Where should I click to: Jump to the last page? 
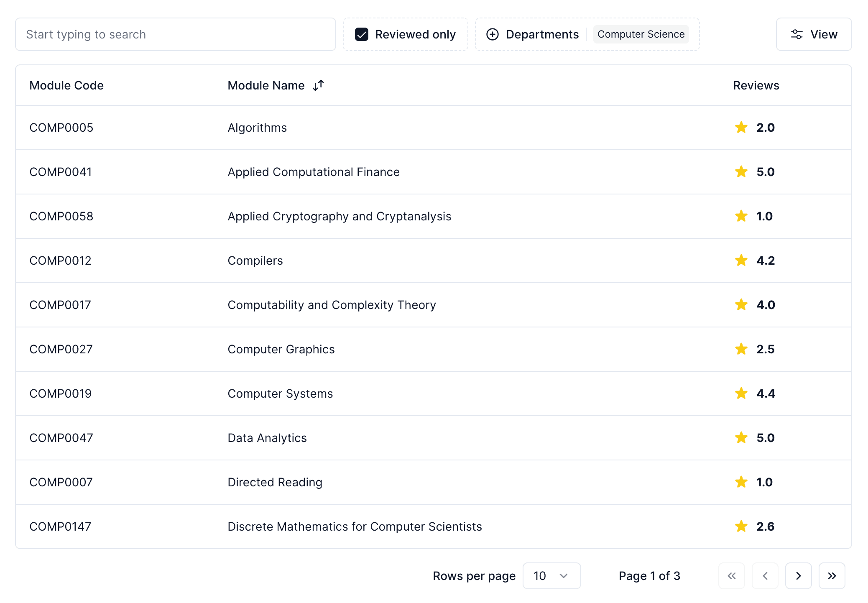(832, 576)
